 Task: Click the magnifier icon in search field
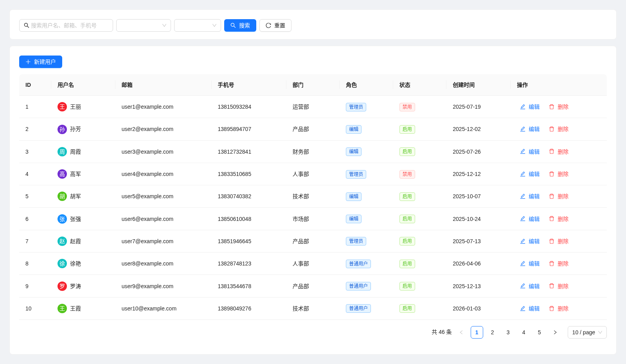coord(27,25)
